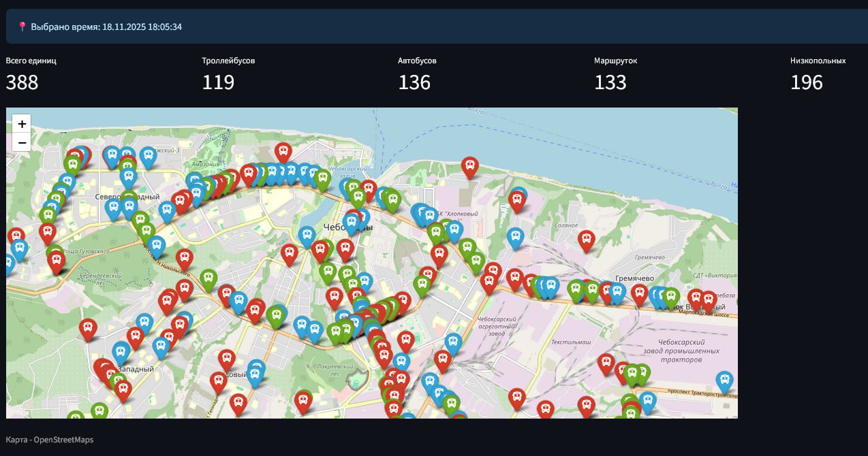The width and height of the screenshot is (868, 456).
Task: Open the red marker southeast of Соляное label
Action: click(585, 240)
